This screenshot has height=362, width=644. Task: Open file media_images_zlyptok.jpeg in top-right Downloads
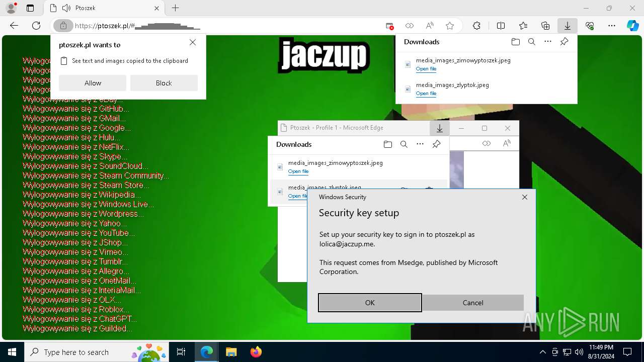coord(426,94)
